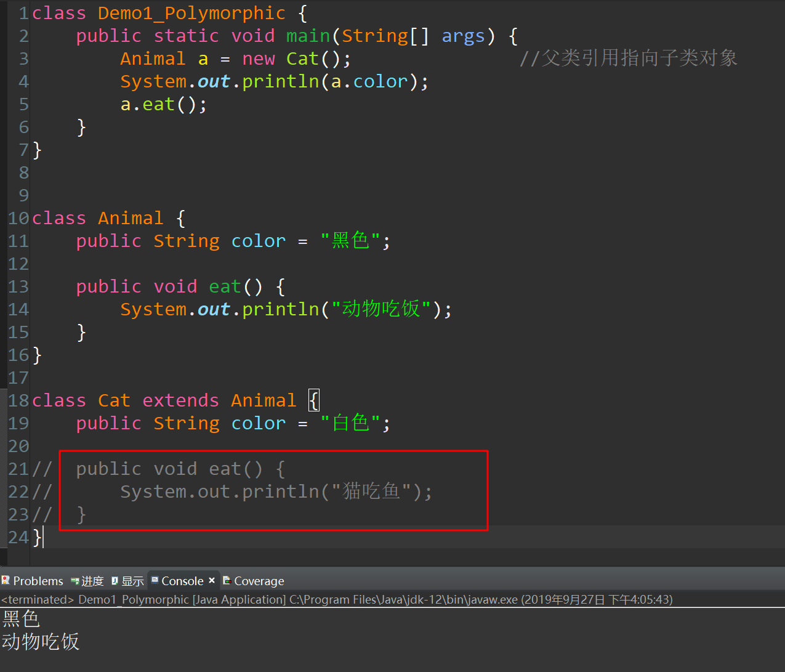The image size is (785, 672).
Task: Click the Console tab icon
Action: point(155,580)
